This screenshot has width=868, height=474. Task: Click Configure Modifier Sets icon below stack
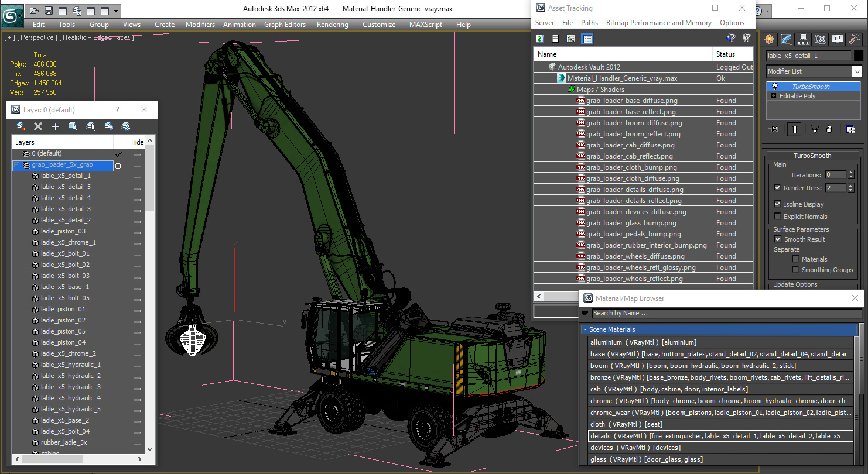(850, 129)
